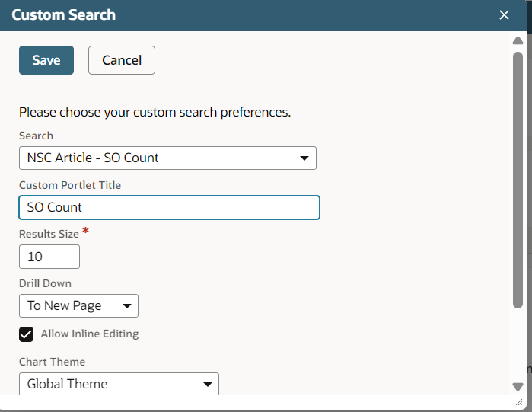Close the Custom Search dialog
The height and width of the screenshot is (412, 532).
point(504,15)
